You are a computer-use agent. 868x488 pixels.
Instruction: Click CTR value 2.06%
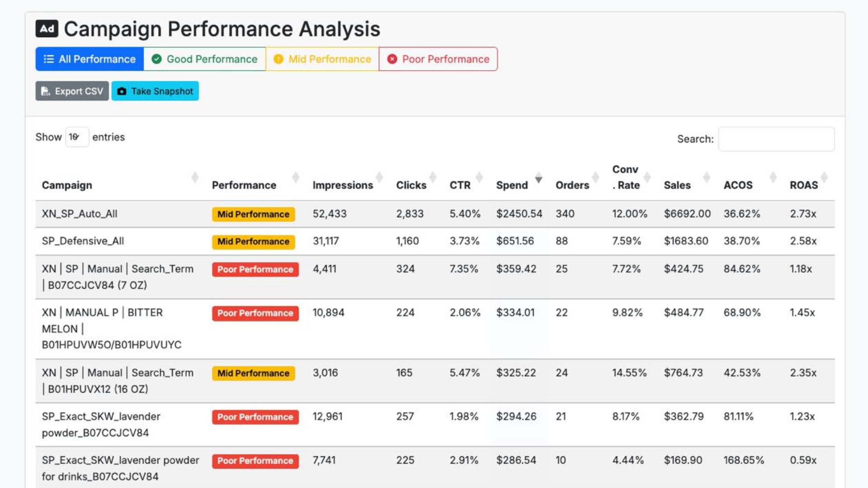[x=465, y=313]
